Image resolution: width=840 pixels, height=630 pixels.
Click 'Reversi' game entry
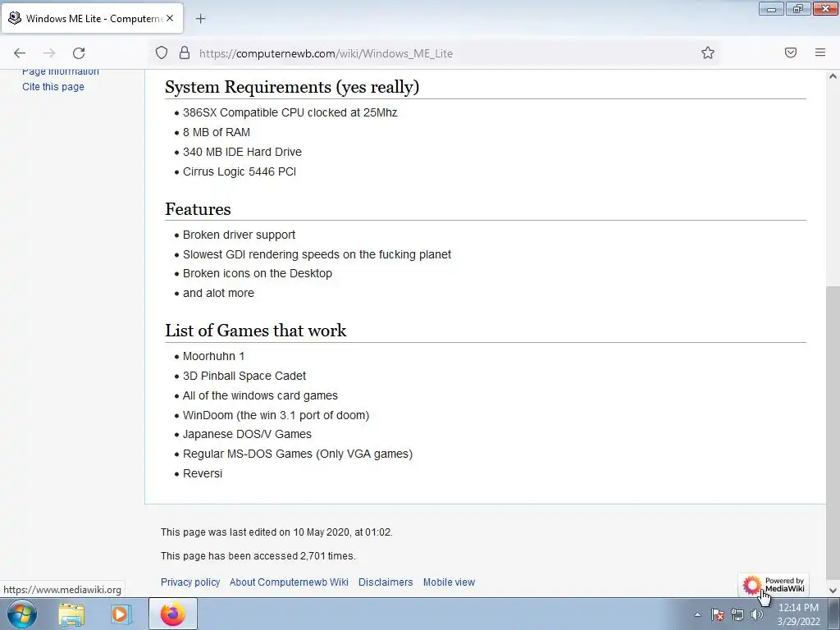pyautogui.click(x=203, y=473)
